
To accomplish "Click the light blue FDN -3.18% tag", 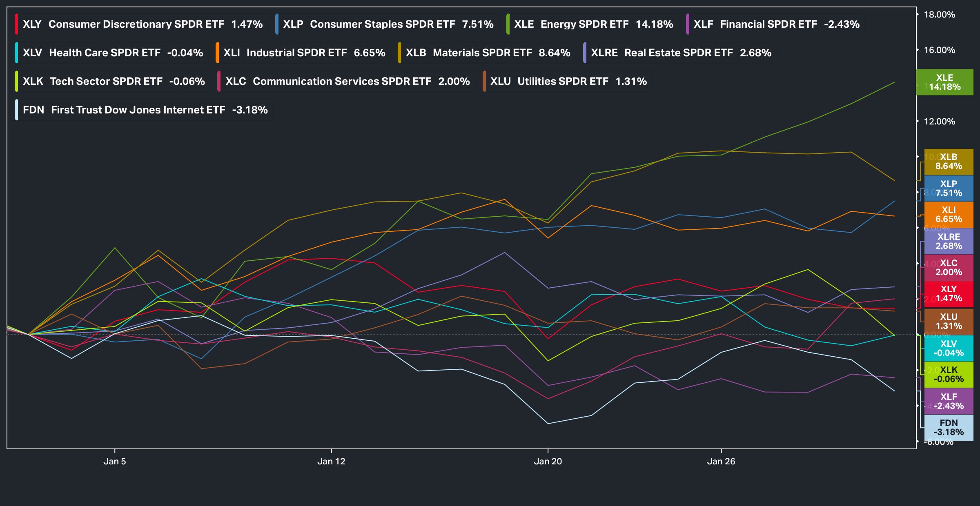I will click(x=948, y=428).
